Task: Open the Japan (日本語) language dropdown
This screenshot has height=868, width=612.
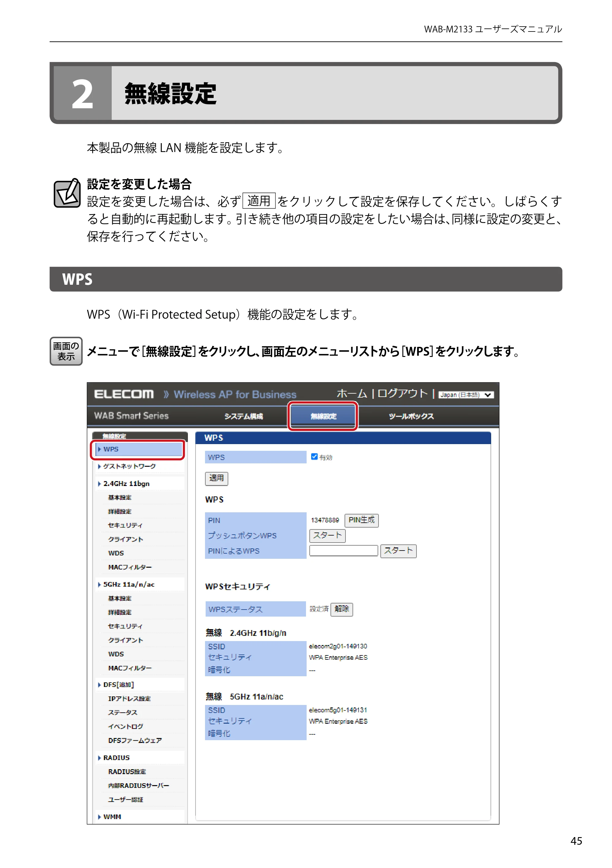Action: pyautogui.click(x=466, y=395)
